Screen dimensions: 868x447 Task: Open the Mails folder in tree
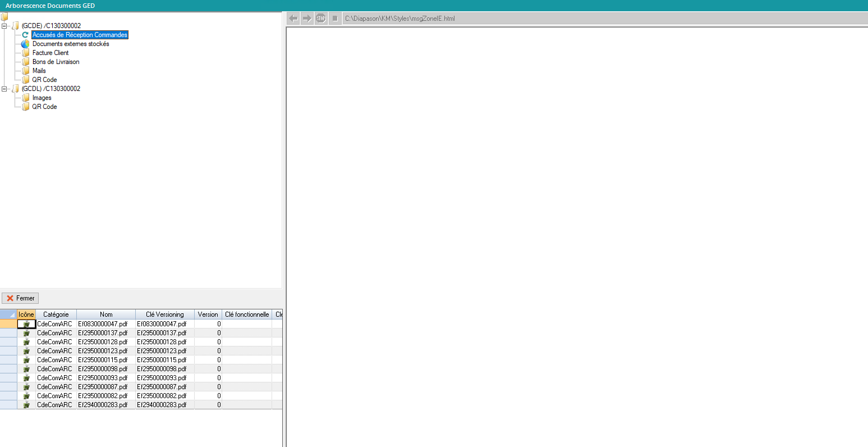click(x=39, y=71)
